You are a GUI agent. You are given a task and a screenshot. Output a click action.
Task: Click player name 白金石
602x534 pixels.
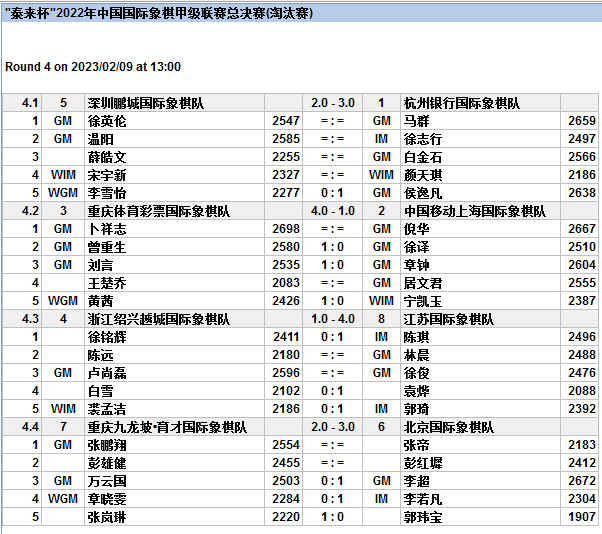(423, 157)
